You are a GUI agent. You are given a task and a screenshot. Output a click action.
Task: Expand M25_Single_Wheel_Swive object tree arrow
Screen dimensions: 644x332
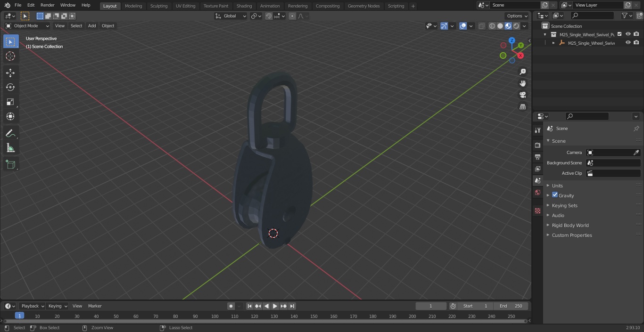coord(553,43)
